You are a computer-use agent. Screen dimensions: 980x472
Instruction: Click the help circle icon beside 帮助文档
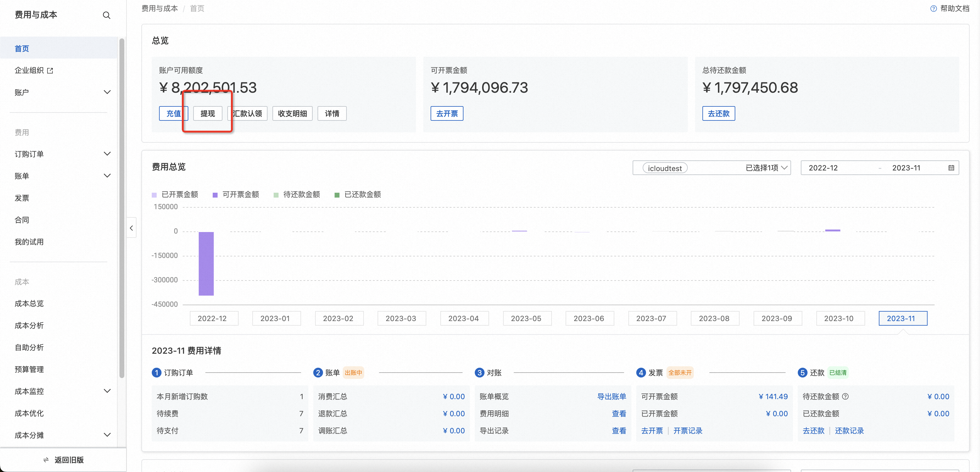pos(934,8)
